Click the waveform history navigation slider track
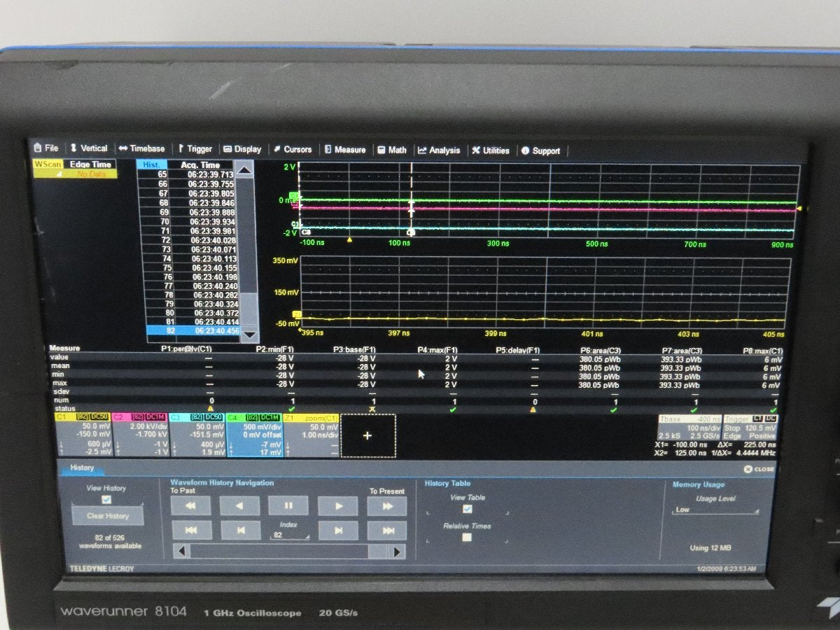This screenshot has width=840, height=630. [290, 552]
